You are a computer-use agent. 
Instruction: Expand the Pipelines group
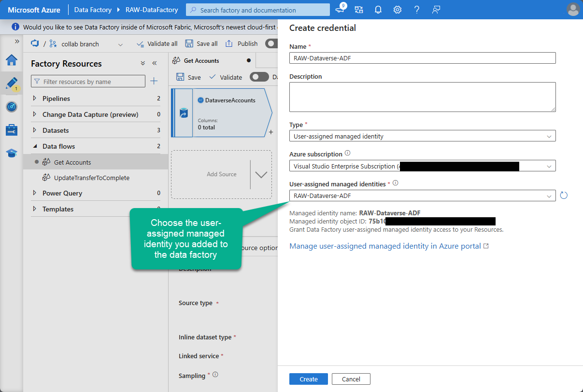click(x=34, y=98)
